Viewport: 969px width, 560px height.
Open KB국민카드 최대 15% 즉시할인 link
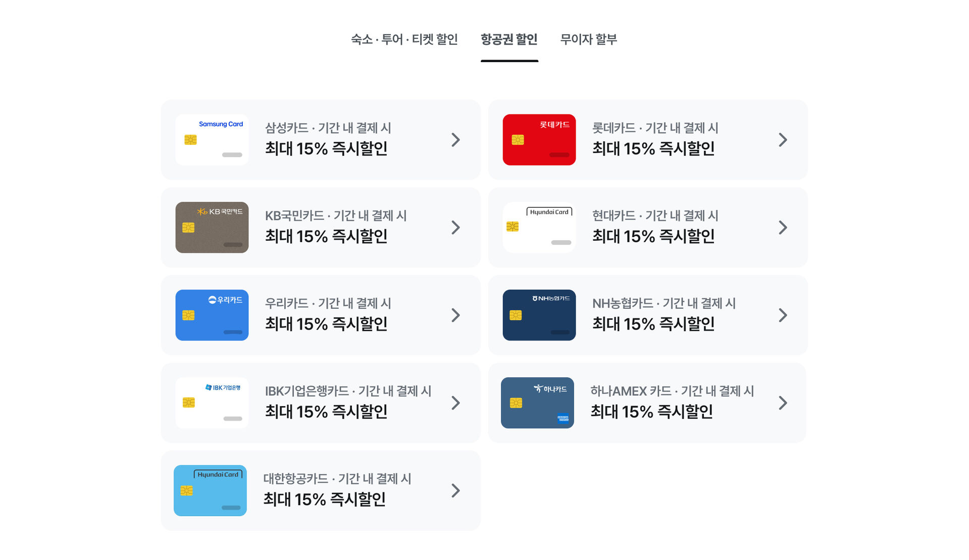click(326, 236)
